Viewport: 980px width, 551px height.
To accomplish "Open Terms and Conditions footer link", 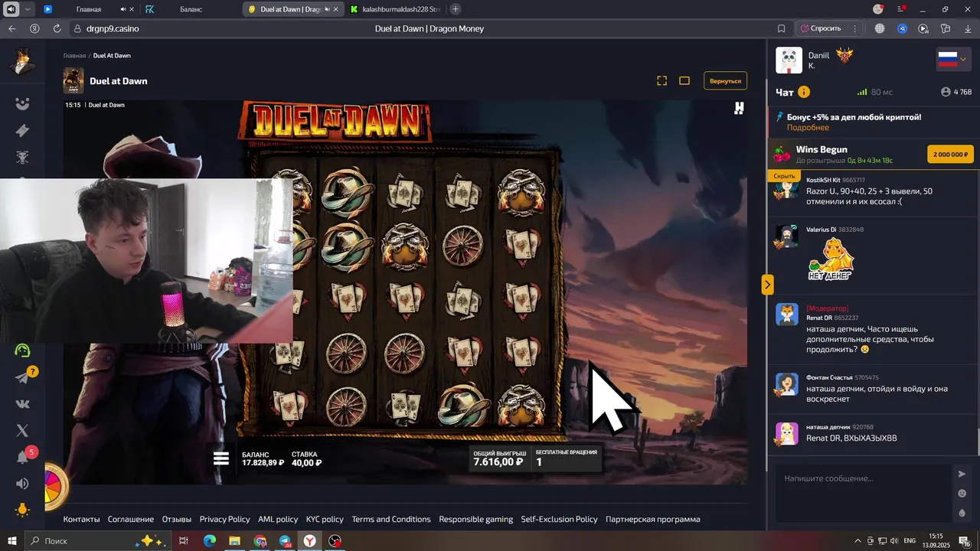I will [391, 520].
